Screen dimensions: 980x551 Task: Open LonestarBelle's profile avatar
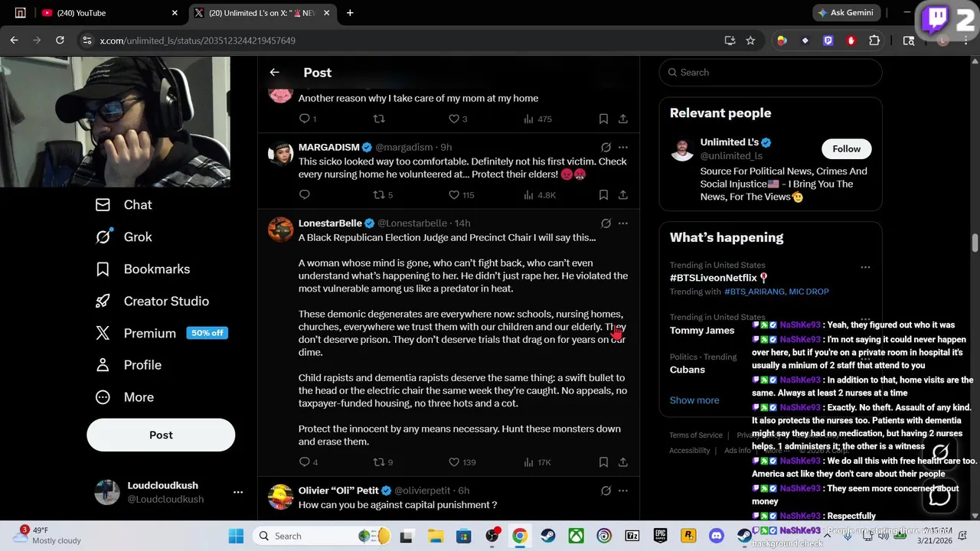tap(280, 229)
